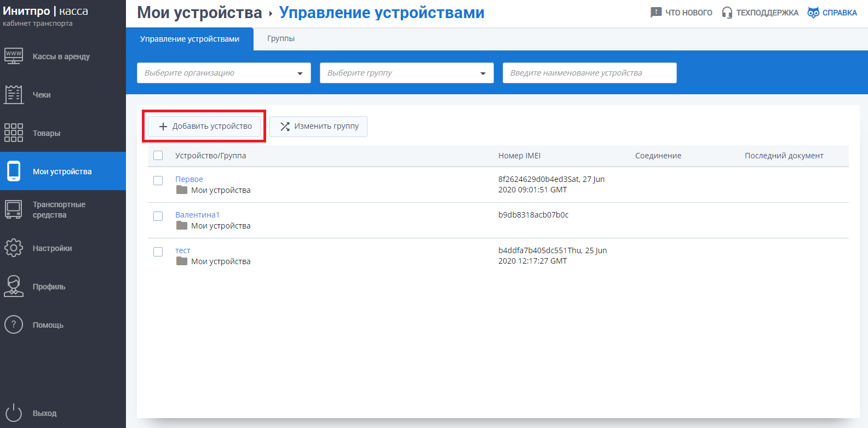
Task: Click the Транспортные средства bus icon
Action: point(14,209)
